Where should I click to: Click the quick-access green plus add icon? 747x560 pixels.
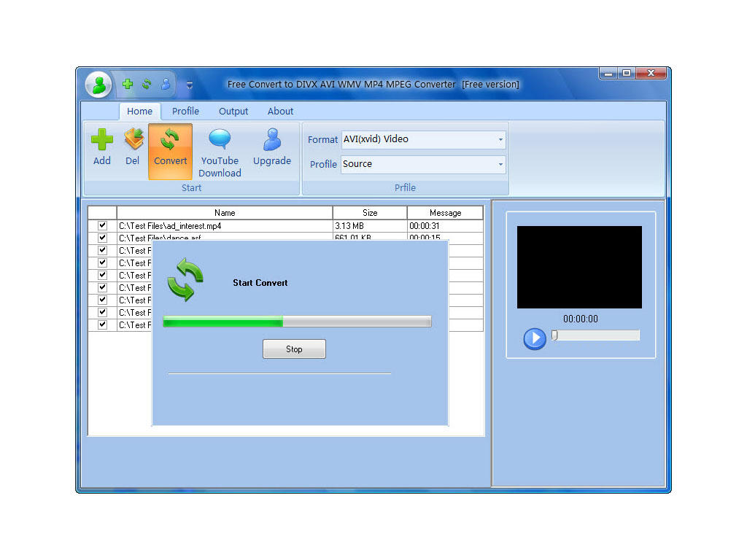coord(128,85)
